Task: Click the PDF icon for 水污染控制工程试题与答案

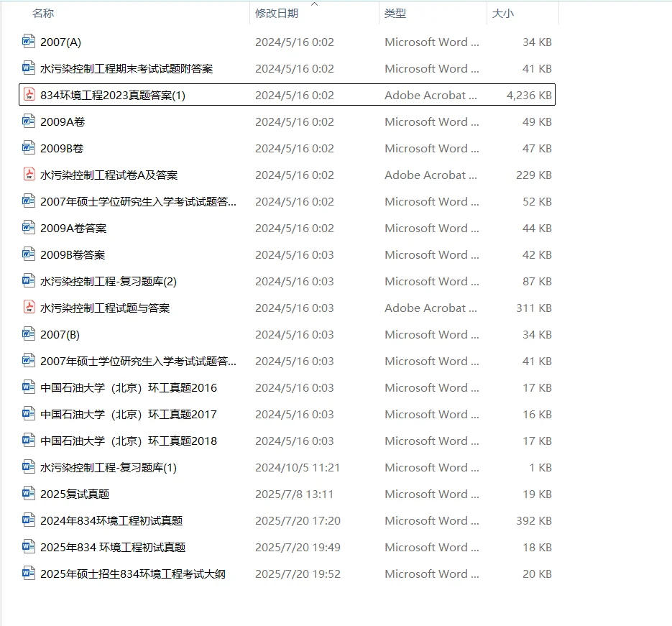Action: 27,308
